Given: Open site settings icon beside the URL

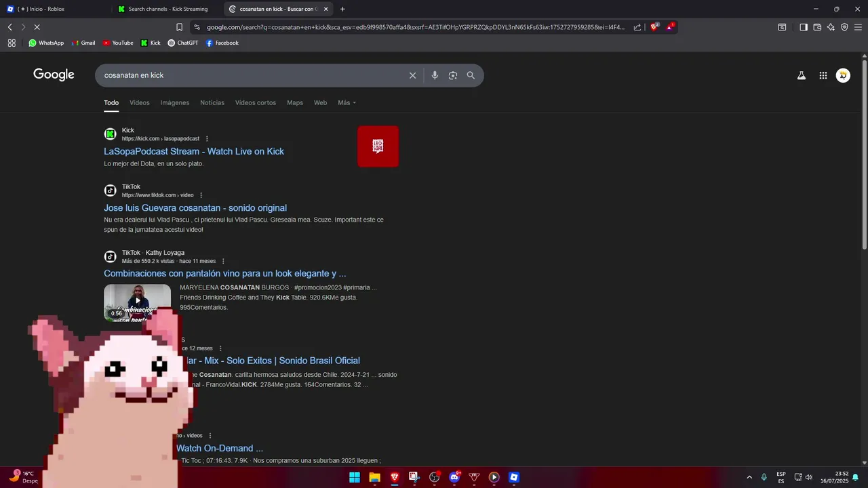Looking at the screenshot, I should 197,27.
